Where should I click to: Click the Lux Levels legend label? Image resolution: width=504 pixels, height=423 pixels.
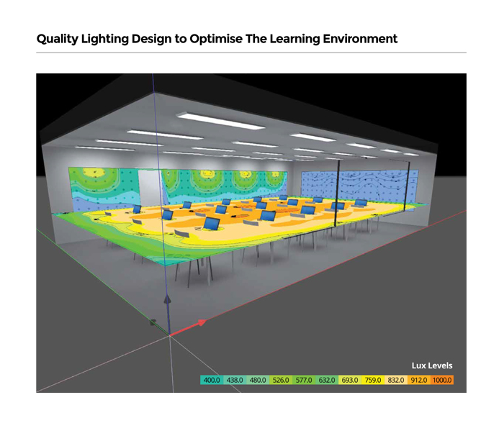[x=432, y=365]
